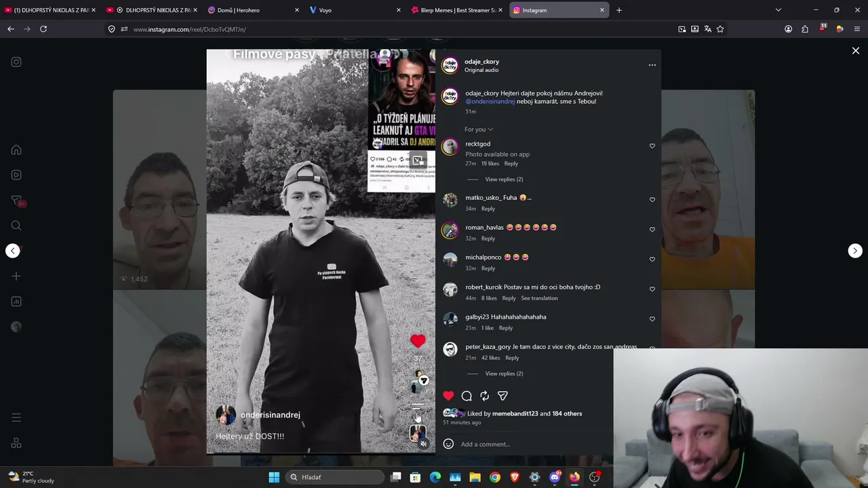Bookmark this page with the star

point(720,29)
